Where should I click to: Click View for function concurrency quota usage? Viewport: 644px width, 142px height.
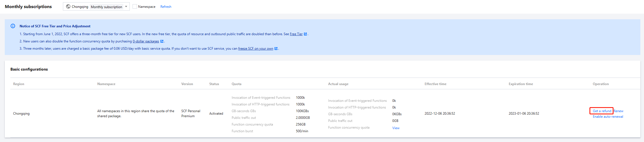[396, 128]
